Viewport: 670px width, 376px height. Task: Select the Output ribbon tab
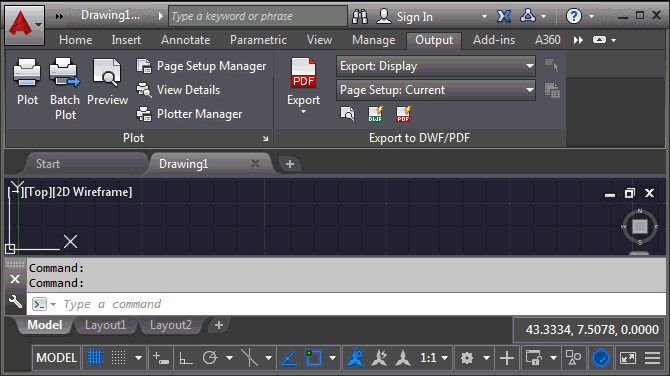pos(434,40)
